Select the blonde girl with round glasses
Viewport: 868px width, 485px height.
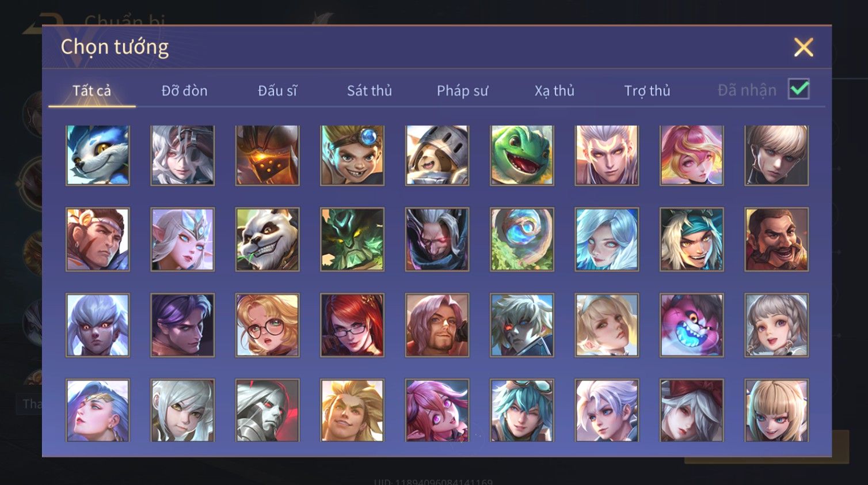coord(268,325)
